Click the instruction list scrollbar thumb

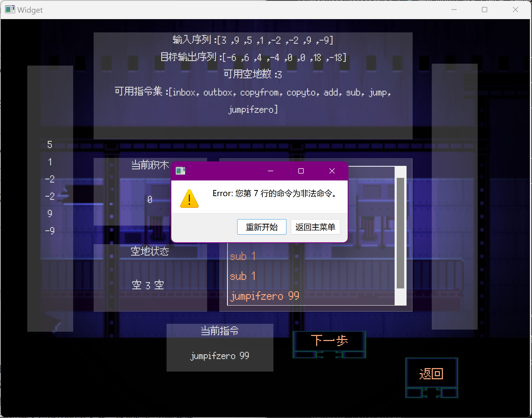point(400,233)
